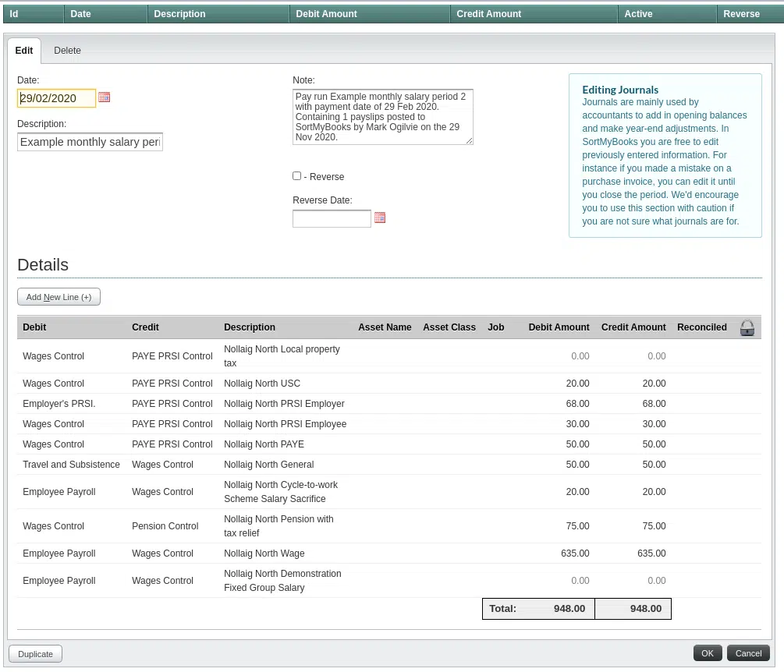Image resolution: width=784 pixels, height=672 pixels.
Task: Click inside the Note text area
Action: [x=382, y=117]
